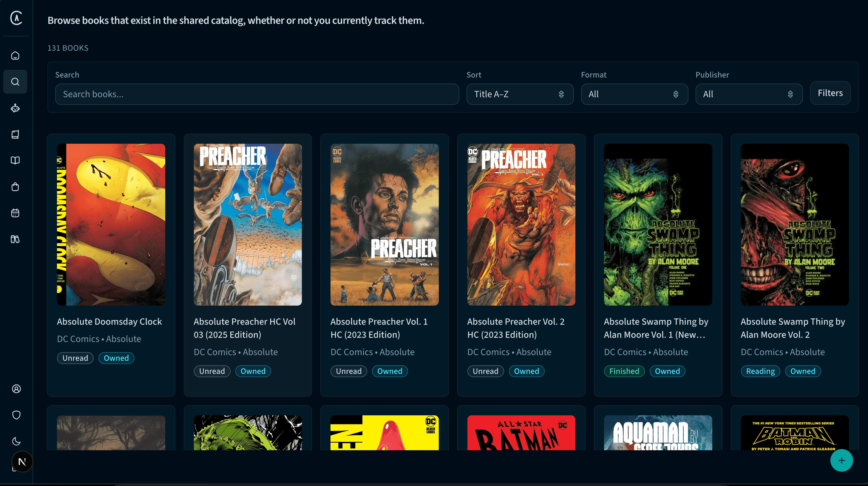The width and height of the screenshot is (868, 486).
Task: Open Absolute Preacher Vol. 2 cover
Action: pyautogui.click(x=521, y=225)
